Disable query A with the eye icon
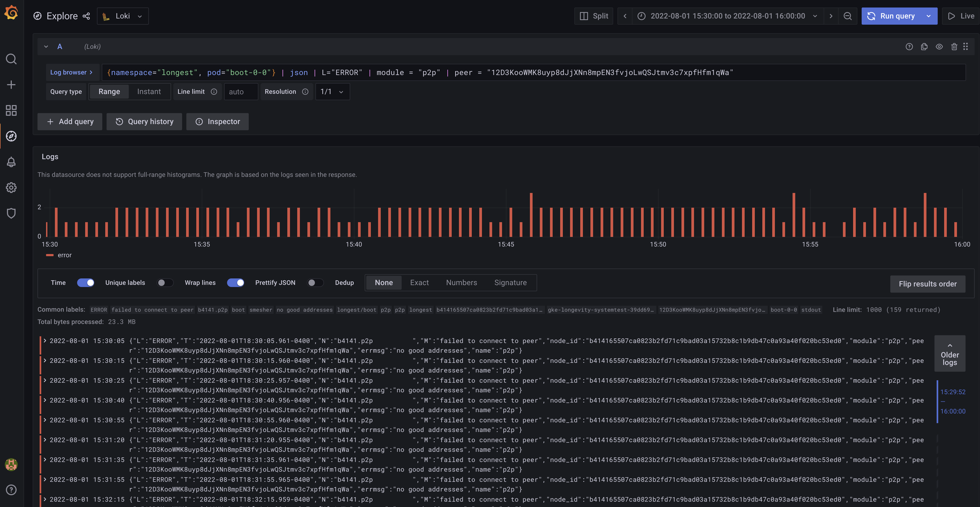The width and height of the screenshot is (980, 507). (939, 47)
